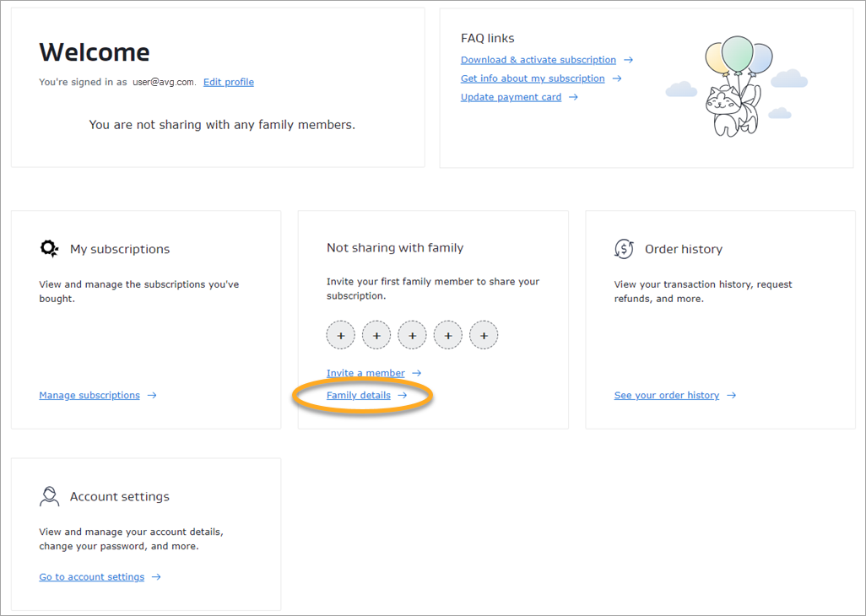View See your order history link
The height and width of the screenshot is (616, 866).
point(666,395)
